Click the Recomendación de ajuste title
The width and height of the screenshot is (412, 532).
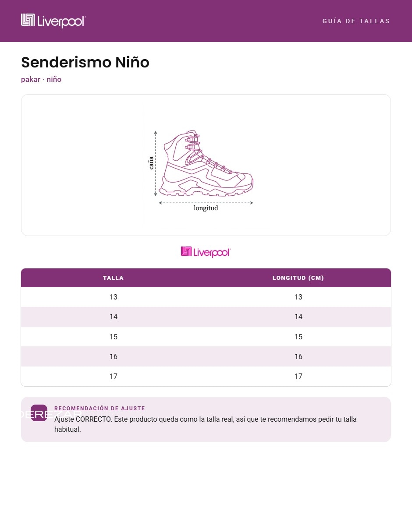tap(99, 408)
